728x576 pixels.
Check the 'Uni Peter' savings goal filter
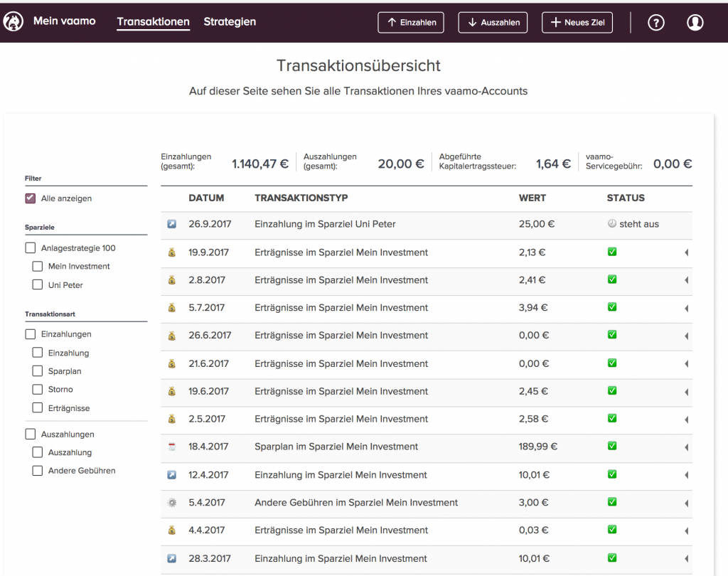click(37, 284)
